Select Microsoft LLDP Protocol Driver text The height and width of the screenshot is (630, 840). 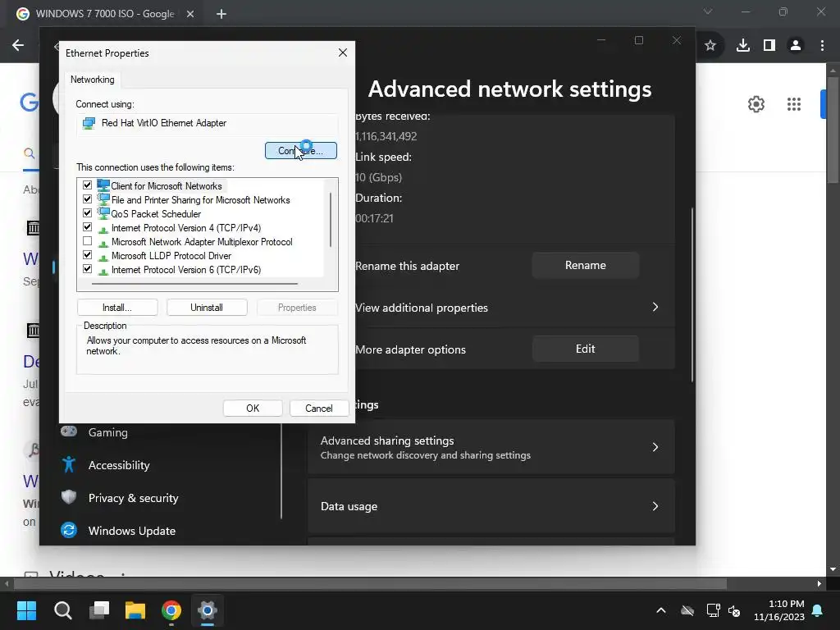(x=171, y=256)
